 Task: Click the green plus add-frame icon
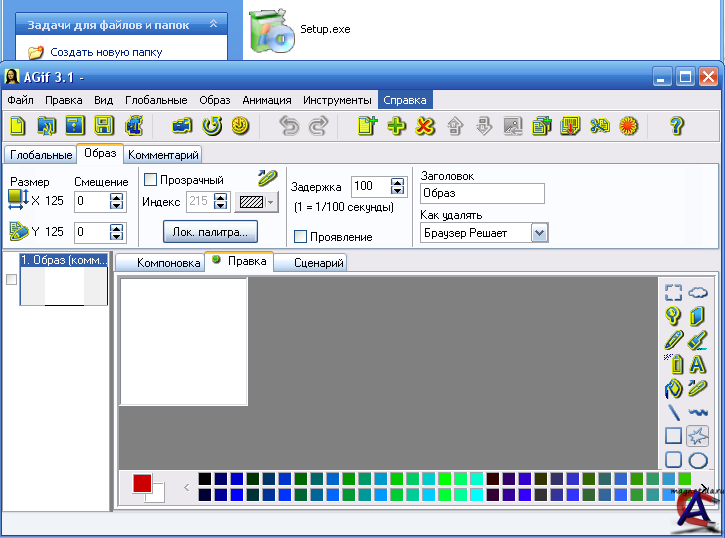click(x=396, y=126)
